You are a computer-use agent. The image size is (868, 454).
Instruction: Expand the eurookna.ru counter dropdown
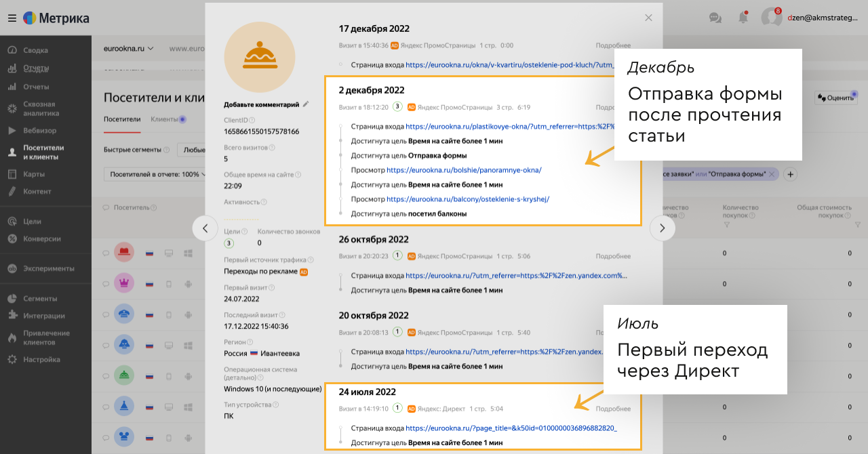coord(129,49)
